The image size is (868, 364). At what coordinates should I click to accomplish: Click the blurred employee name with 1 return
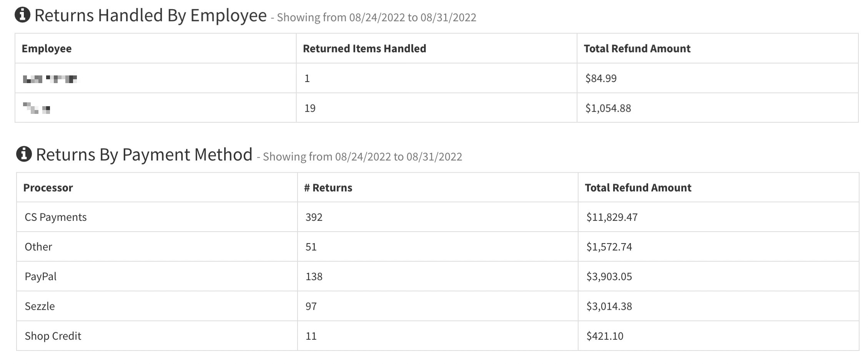click(x=50, y=79)
